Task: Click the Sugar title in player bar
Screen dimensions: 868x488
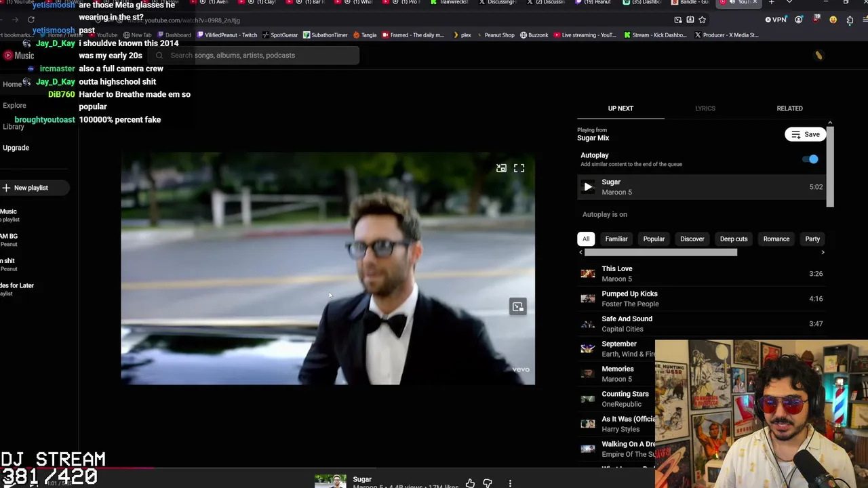Action: (x=362, y=479)
